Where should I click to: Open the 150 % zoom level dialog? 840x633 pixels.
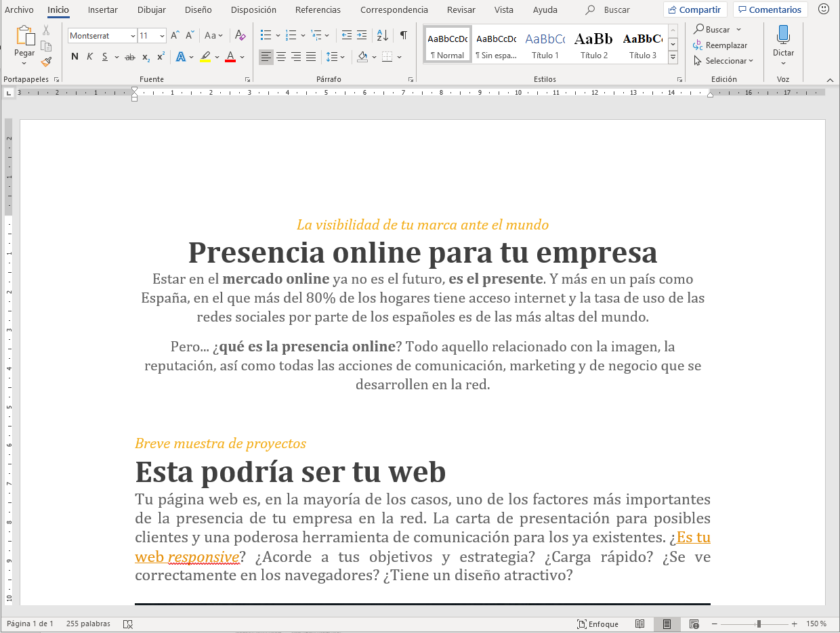[x=816, y=624]
